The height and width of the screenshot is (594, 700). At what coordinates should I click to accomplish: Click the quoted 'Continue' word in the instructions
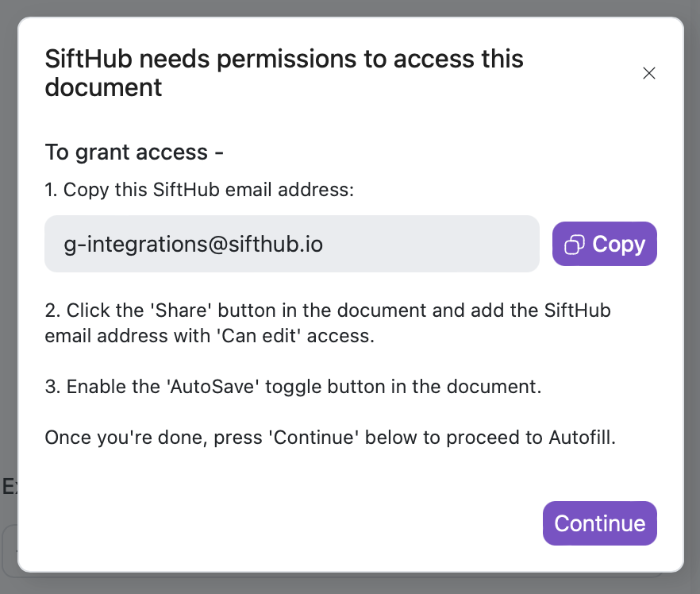point(312,438)
